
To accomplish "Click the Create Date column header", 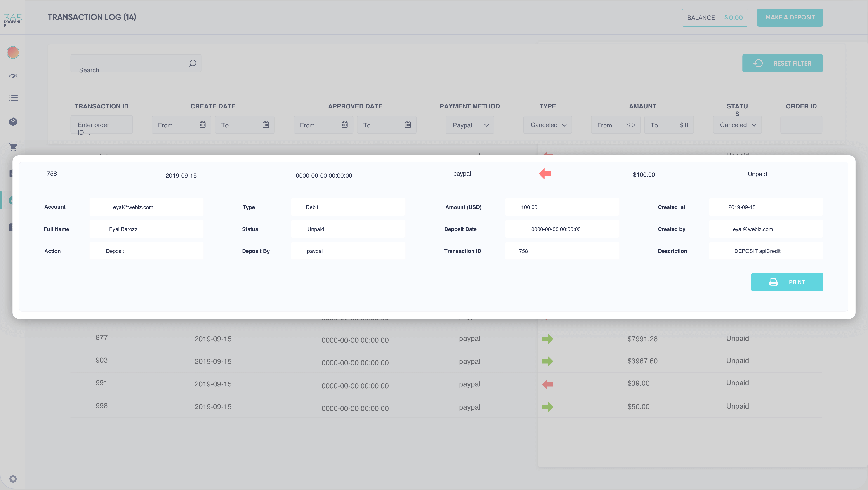I will click(213, 106).
